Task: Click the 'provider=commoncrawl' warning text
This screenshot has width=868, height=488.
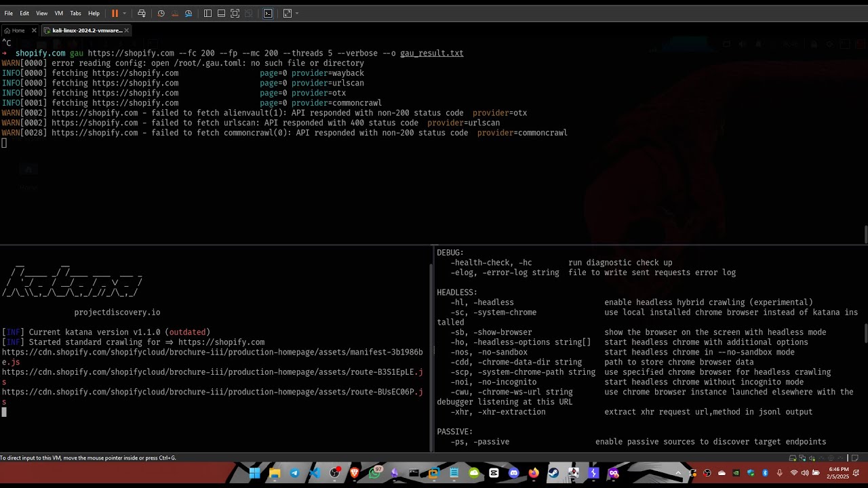Action: pyautogui.click(x=522, y=133)
